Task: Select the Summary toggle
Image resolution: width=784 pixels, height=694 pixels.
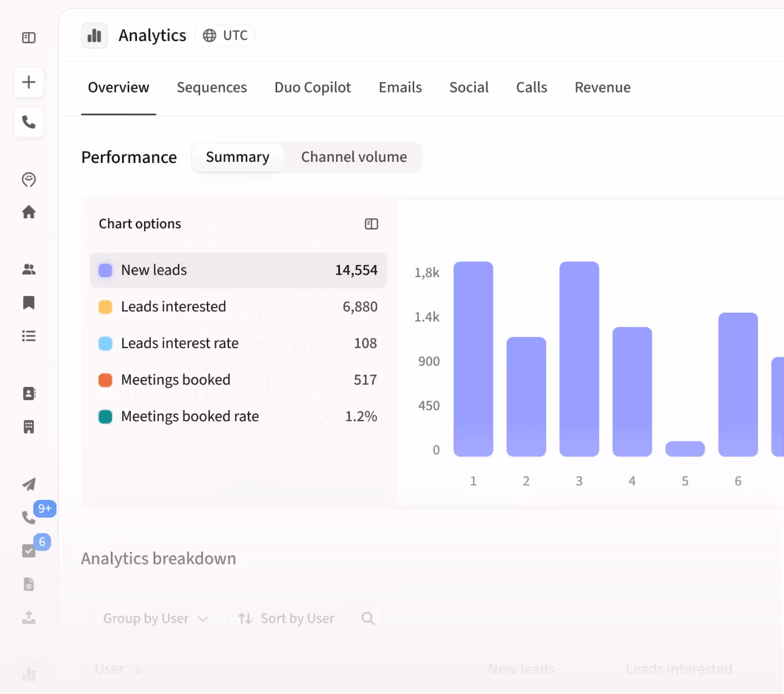Action: 237,157
